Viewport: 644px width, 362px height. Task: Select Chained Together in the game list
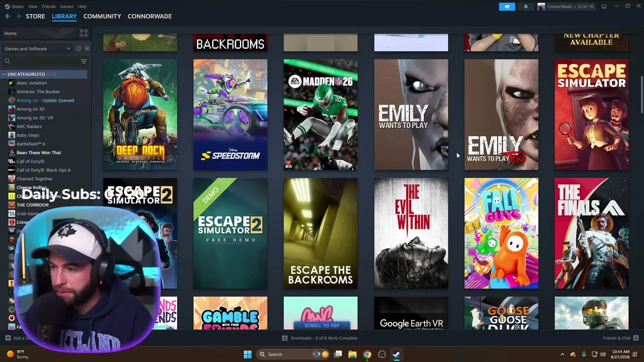35,179
